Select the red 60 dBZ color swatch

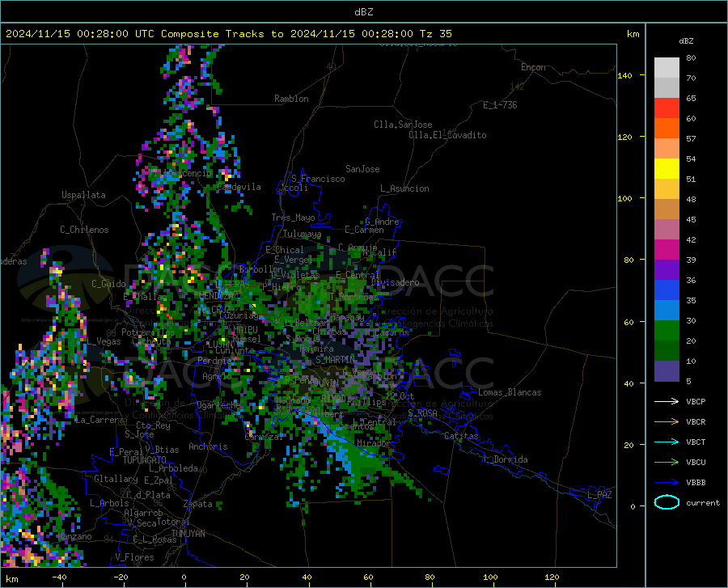(x=667, y=108)
